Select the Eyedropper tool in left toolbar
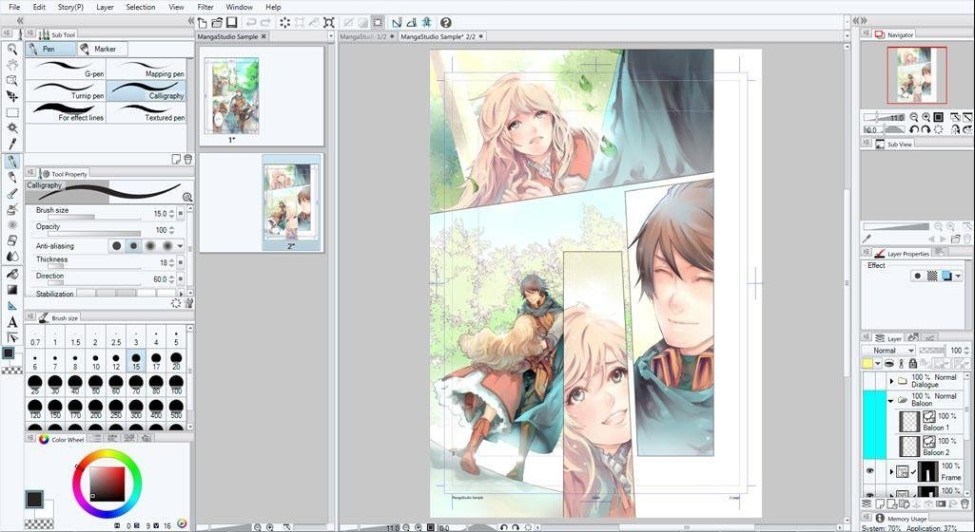 click(x=12, y=144)
